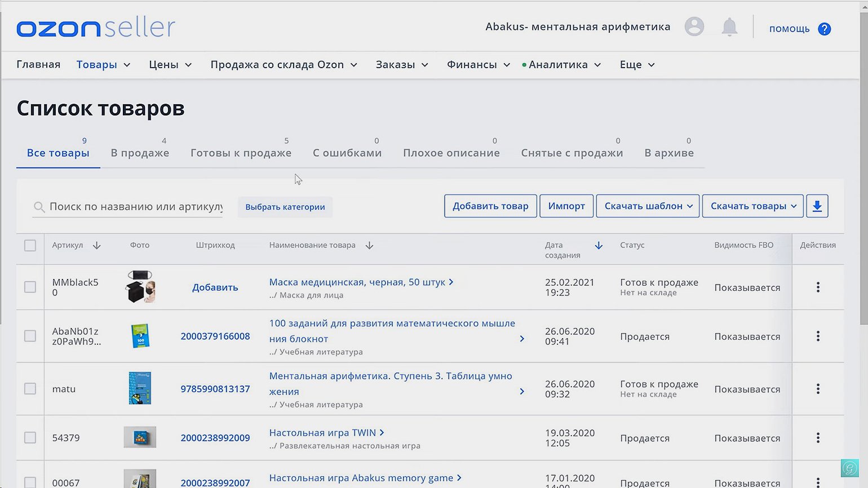Open actions menu for Настольная игра TWIN
Screen dimensions: 868x488
pos(818,437)
